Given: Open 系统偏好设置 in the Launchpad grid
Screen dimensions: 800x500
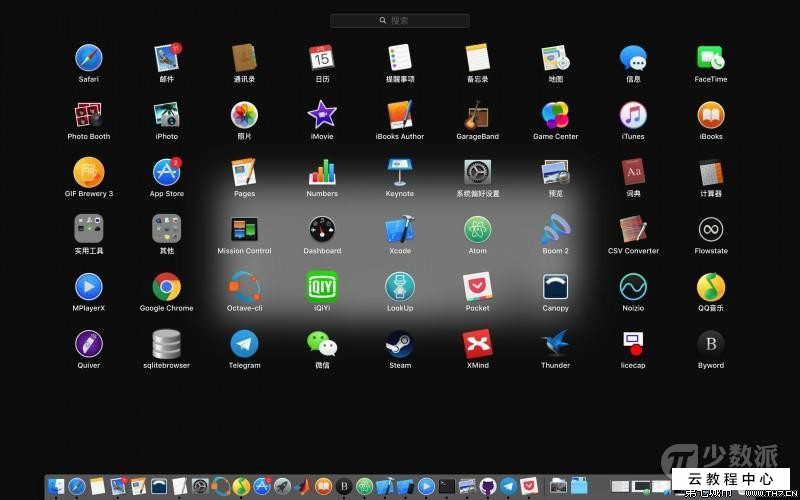Looking at the screenshot, I should (478, 172).
